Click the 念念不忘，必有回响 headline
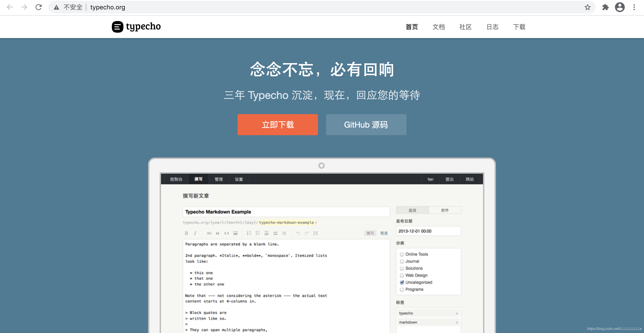The image size is (644, 333). 322,69
